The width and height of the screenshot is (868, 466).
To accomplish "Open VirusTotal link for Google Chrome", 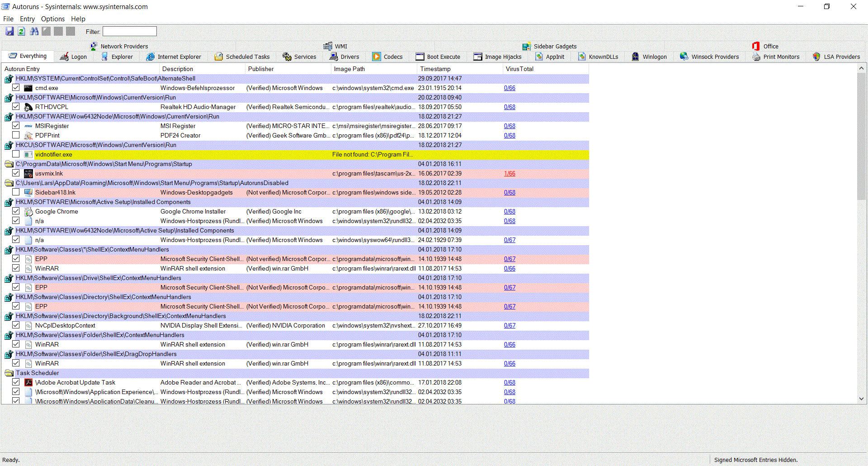I will (x=509, y=211).
